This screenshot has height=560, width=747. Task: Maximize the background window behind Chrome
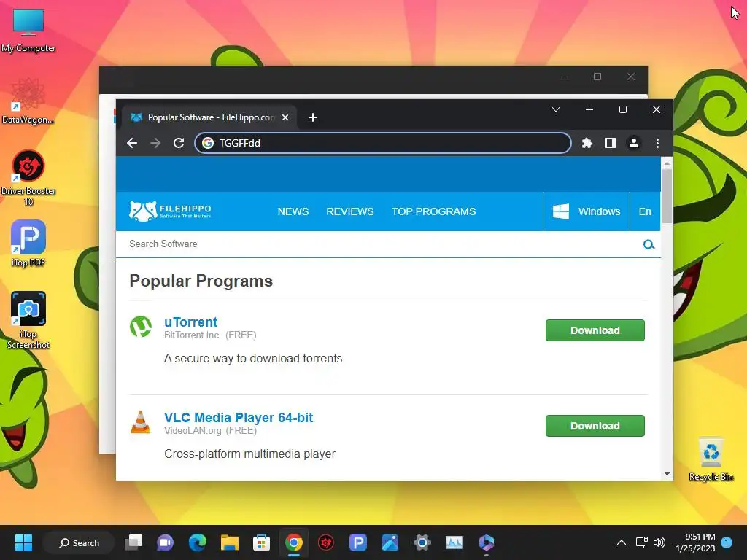click(x=597, y=77)
